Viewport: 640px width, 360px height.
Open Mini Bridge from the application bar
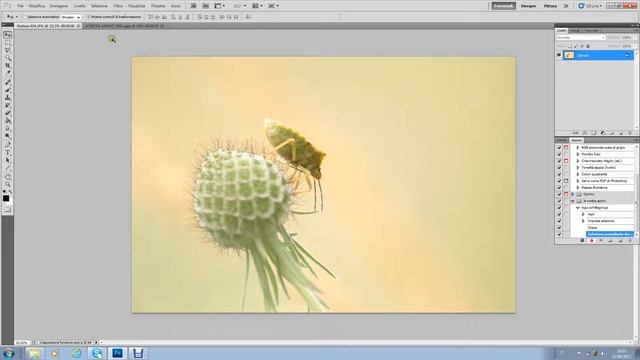tap(205, 6)
